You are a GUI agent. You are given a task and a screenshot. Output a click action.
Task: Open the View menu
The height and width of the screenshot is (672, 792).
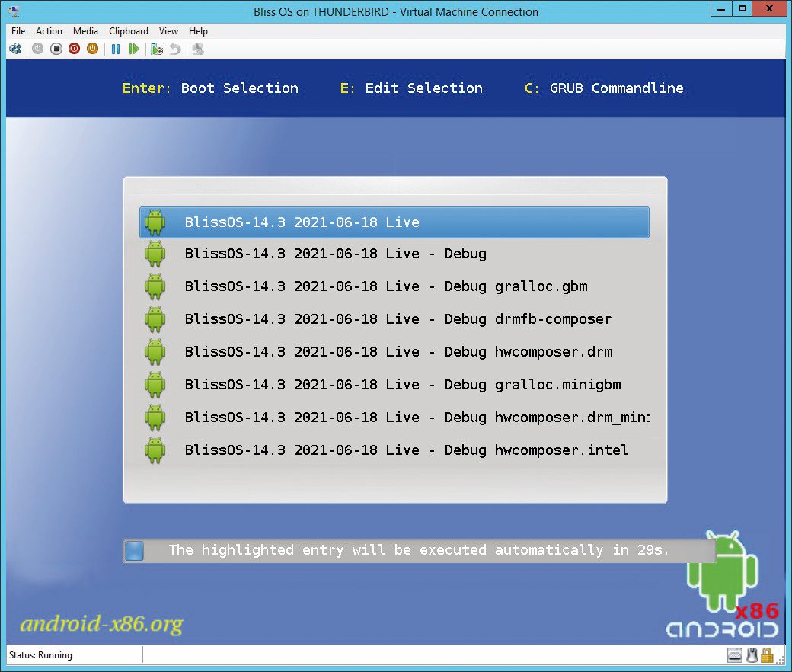169,30
